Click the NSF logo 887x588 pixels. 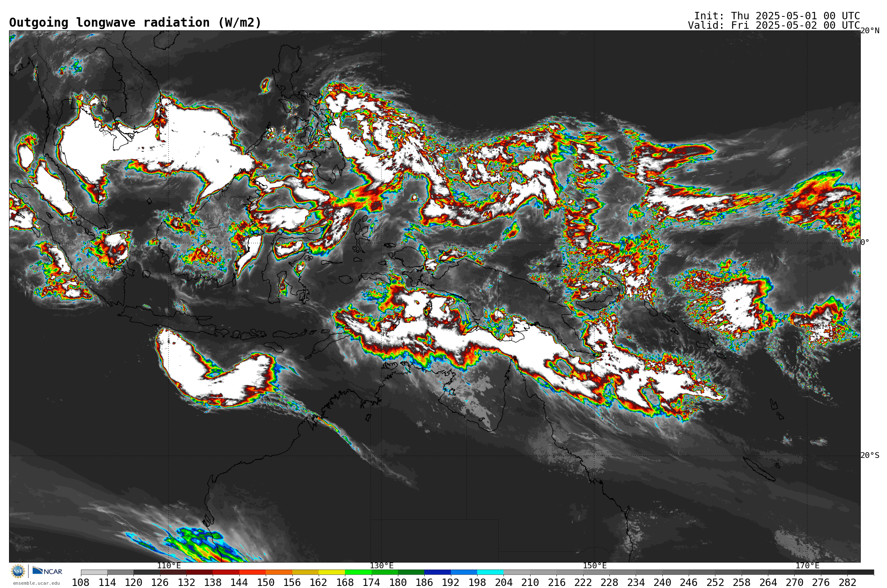click(x=18, y=571)
